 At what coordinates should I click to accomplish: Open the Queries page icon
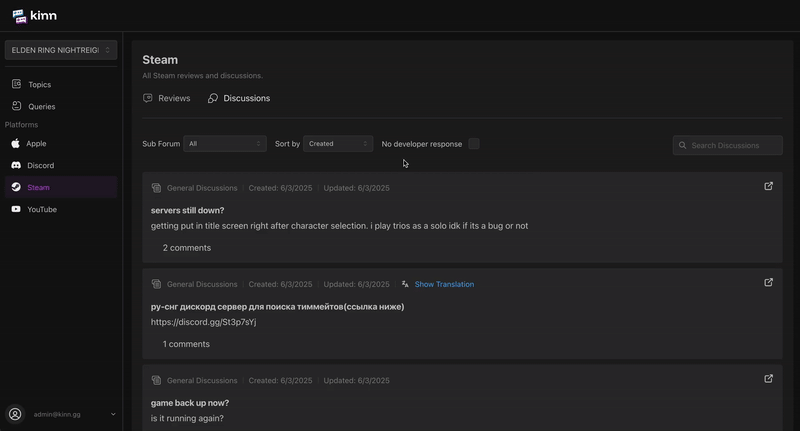(16, 106)
